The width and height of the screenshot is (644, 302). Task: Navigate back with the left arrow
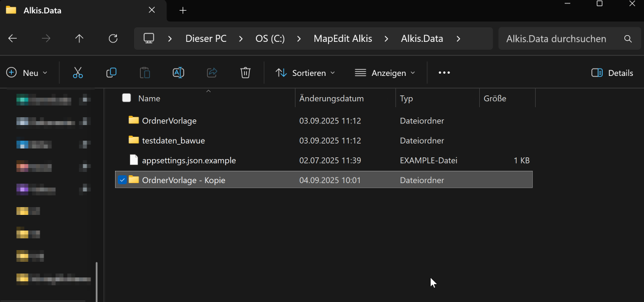pyautogui.click(x=12, y=39)
